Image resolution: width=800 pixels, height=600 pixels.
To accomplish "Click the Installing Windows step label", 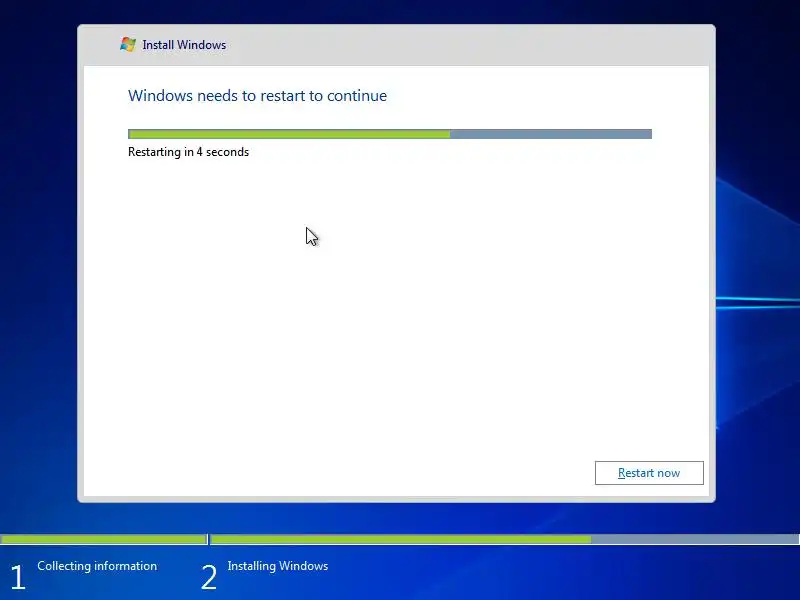I will (x=278, y=566).
